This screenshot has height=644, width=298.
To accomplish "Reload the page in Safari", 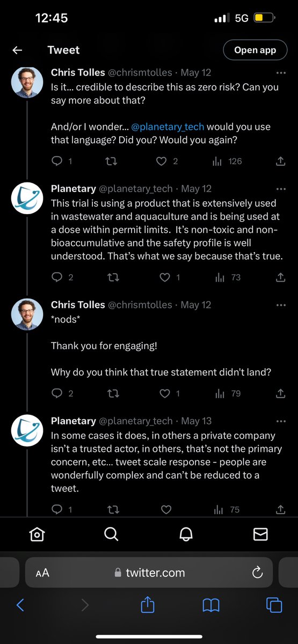I will click(257, 573).
